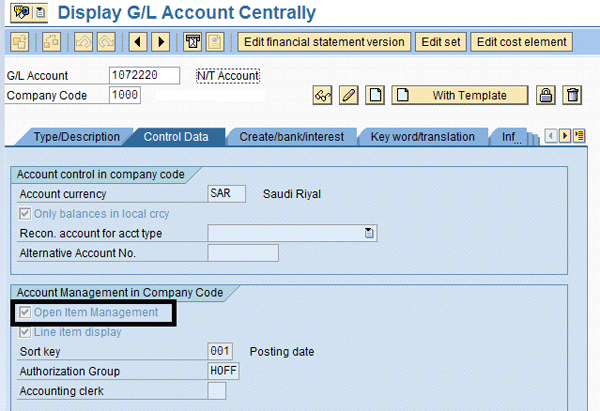Click the G/L Account number field
This screenshot has width=600, height=411.
point(143,76)
